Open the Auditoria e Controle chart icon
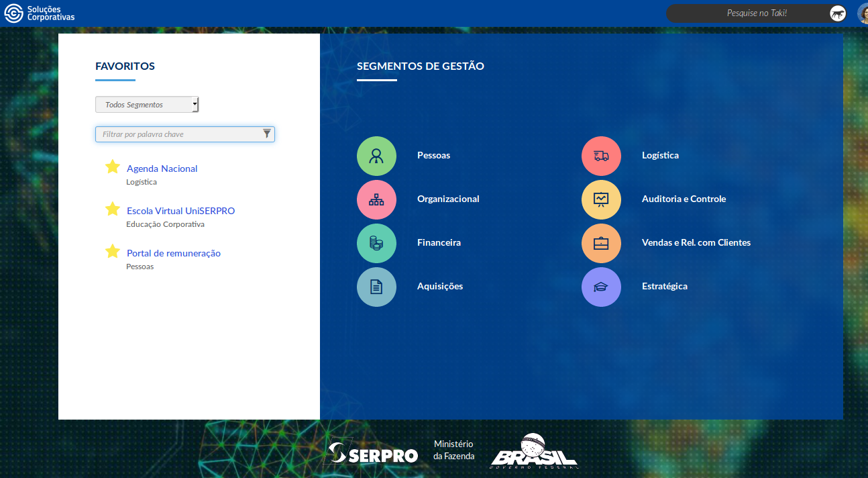This screenshot has width=868, height=478. (x=601, y=199)
